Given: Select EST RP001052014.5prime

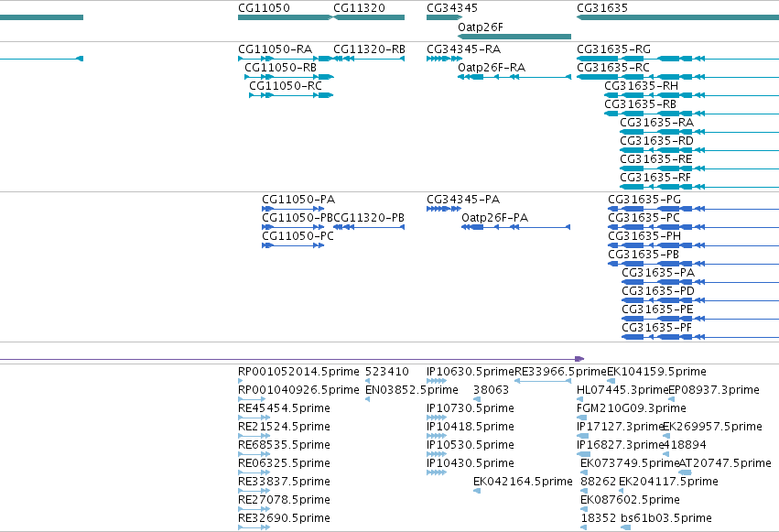Looking at the screenshot, I should click(x=241, y=381).
